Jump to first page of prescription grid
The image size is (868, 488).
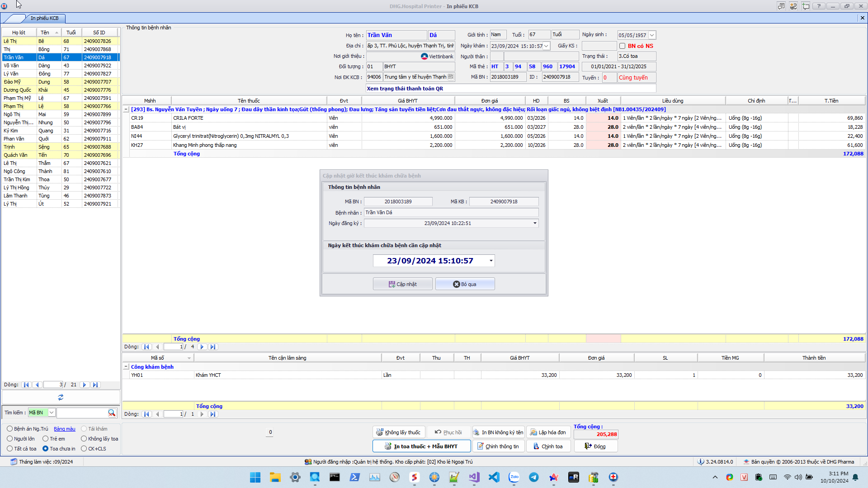(x=146, y=347)
